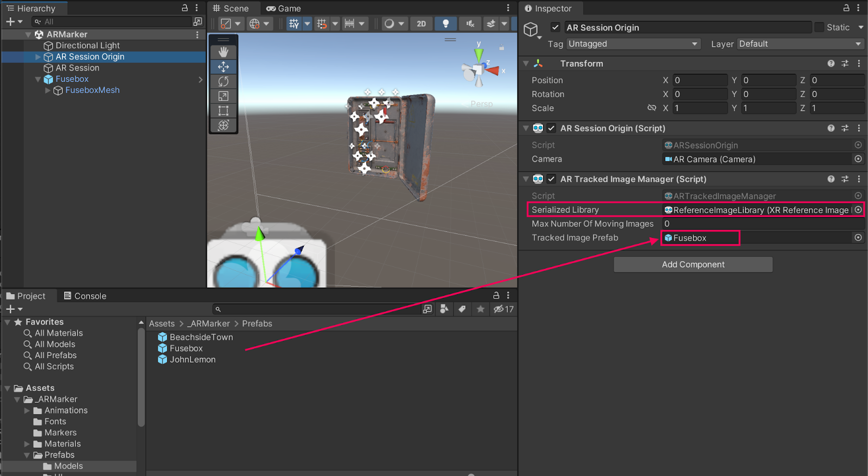The image size is (868, 476).
Task: Open Transform component help icon
Action: [x=831, y=64]
